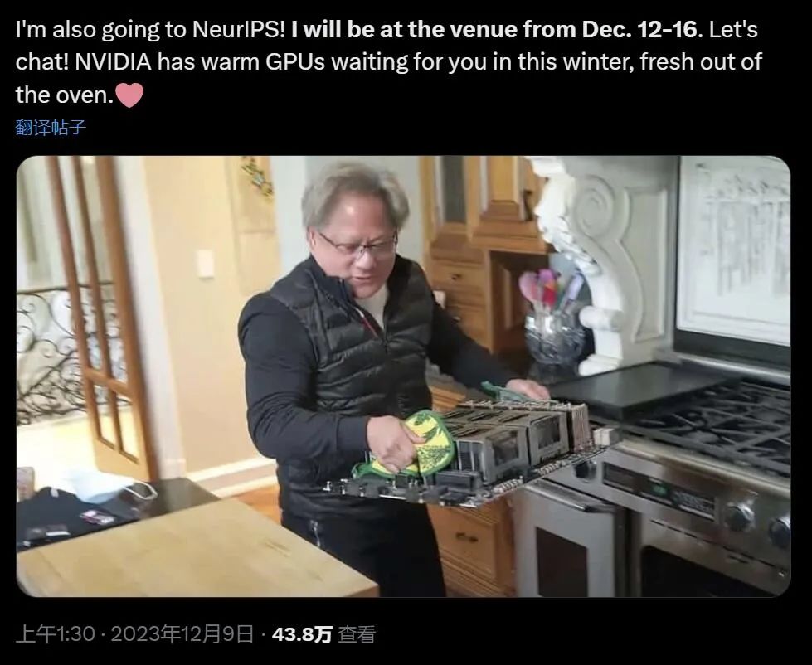Image resolution: width=812 pixels, height=665 pixels.
Task: Click the 2023年12月9日 post date
Action: [x=182, y=634]
